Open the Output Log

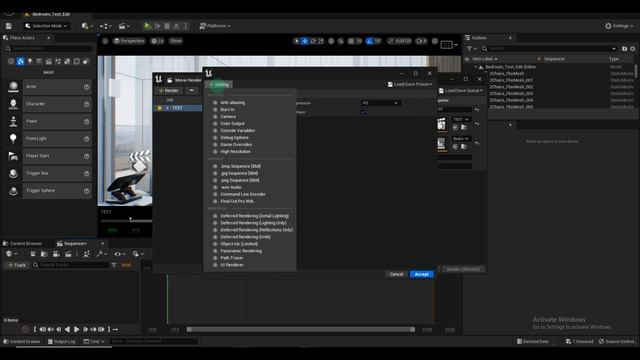coord(62,342)
